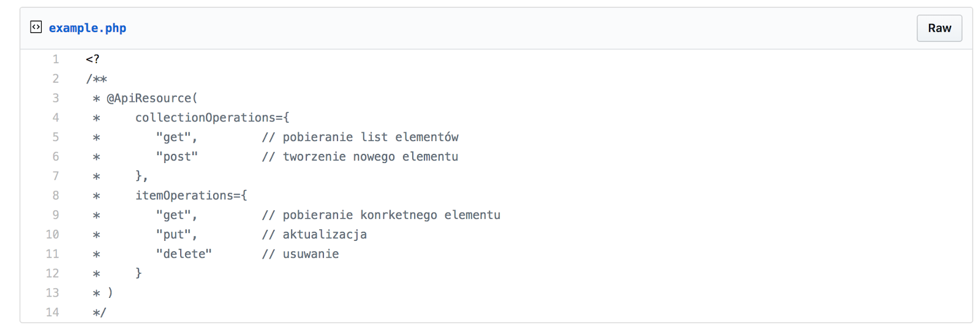This screenshot has width=980, height=331.
Task: Select line number 1
Action: [x=56, y=59]
